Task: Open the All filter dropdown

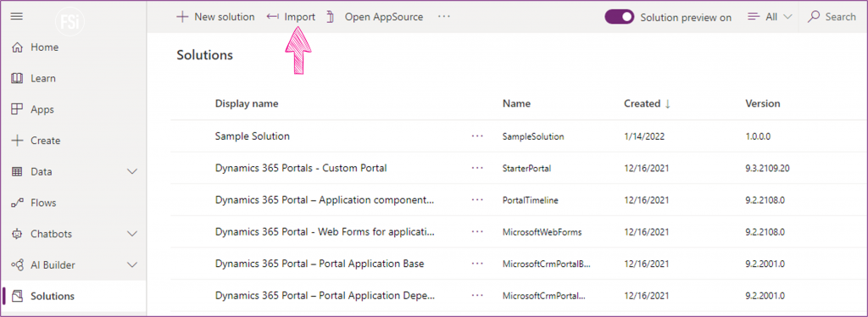Action: pyautogui.click(x=770, y=17)
